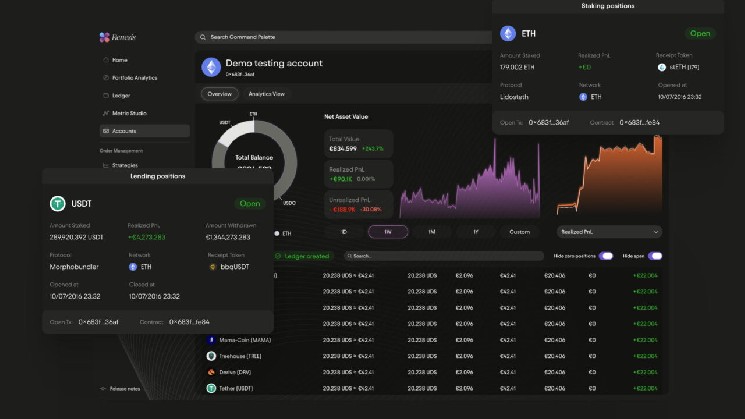Viewport: 745px width, 419px height.
Task: Toggle Hide zero positions switch
Action: click(606, 256)
